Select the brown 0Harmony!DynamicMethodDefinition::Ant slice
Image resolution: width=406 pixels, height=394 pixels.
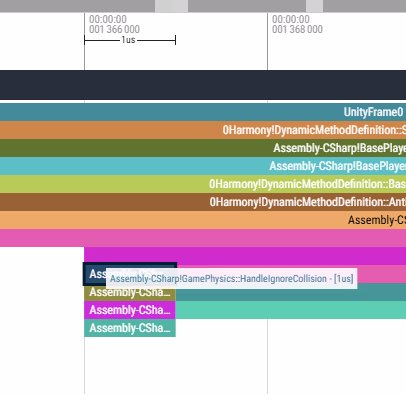pos(203,202)
